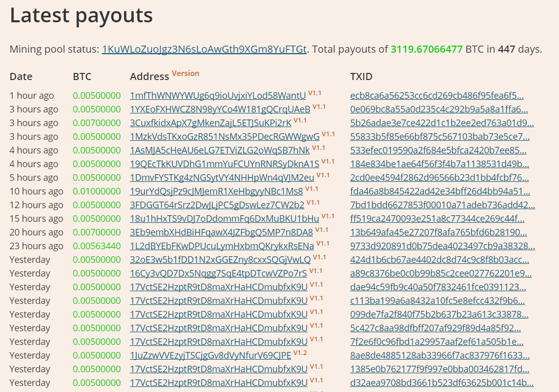Open TXID 184e834be1ae64f56f3f4b7a1138531d49b...
The image size is (559, 392).
pyautogui.click(x=440, y=164)
